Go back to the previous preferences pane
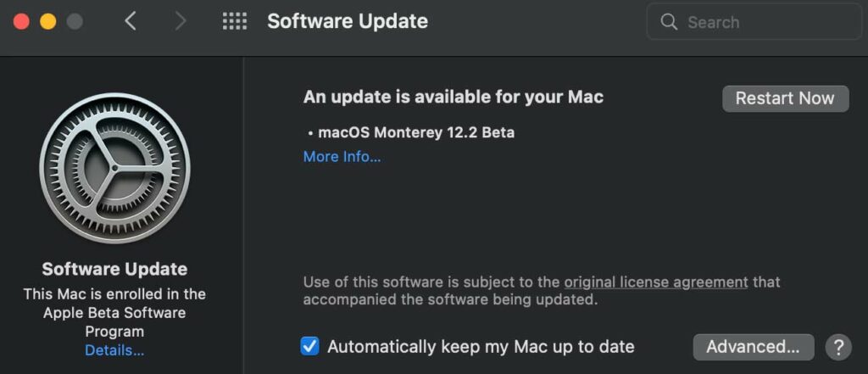Screen dimensions: 868x374 131,22
